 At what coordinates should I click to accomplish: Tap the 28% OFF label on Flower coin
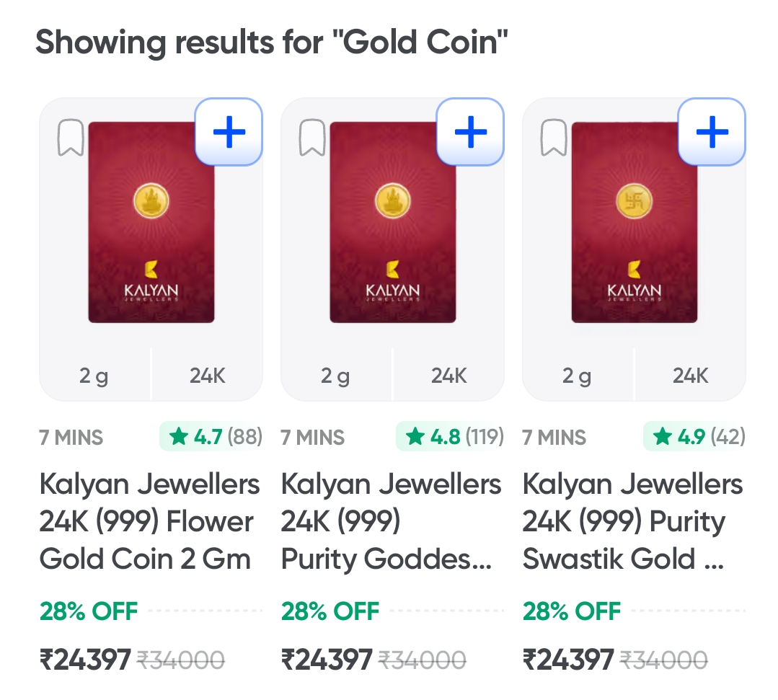click(x=89, y=611)
